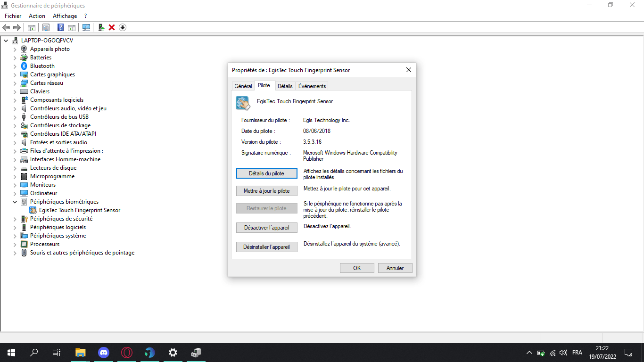This screenshot has height=362, width=644.
Task: Click the update driver toolbar icon
Action: pos(101,27)
